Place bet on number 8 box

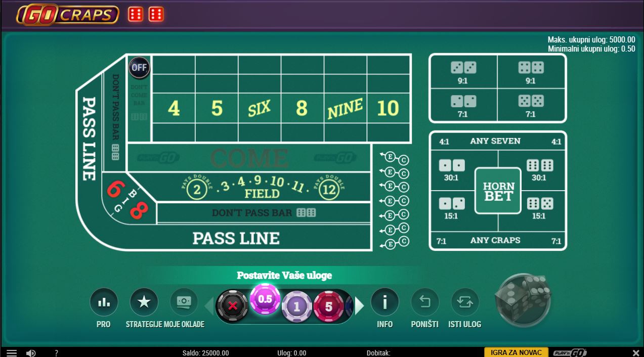click(302, 108)
